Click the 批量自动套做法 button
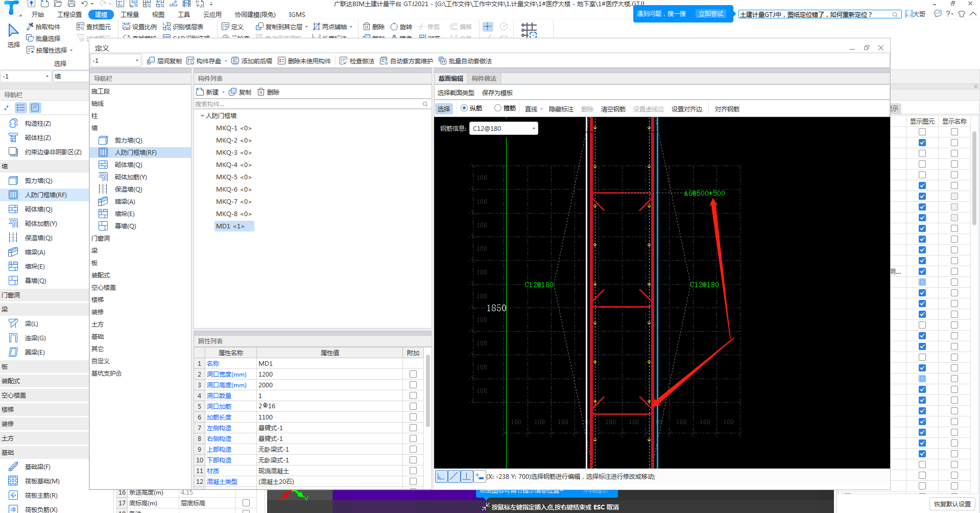This screenshot has height=513, width=980. pos(465,61)
